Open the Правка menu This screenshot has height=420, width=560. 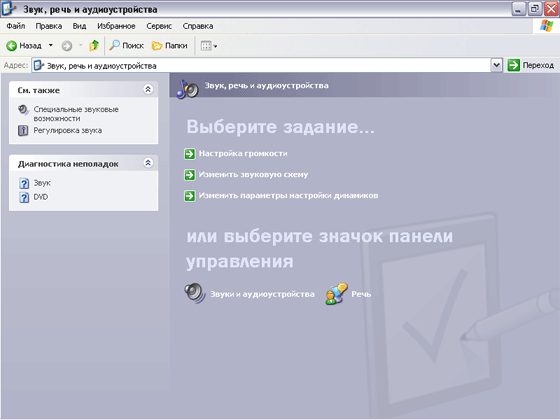[x=49, y=26]
